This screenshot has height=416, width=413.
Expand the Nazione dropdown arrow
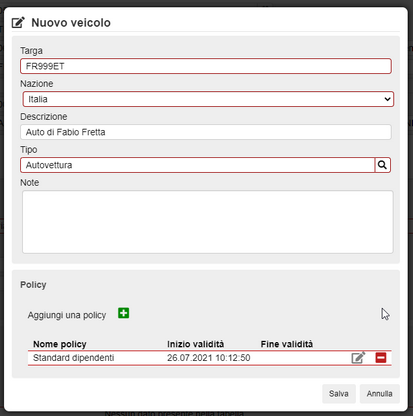[x=387, y=99]
